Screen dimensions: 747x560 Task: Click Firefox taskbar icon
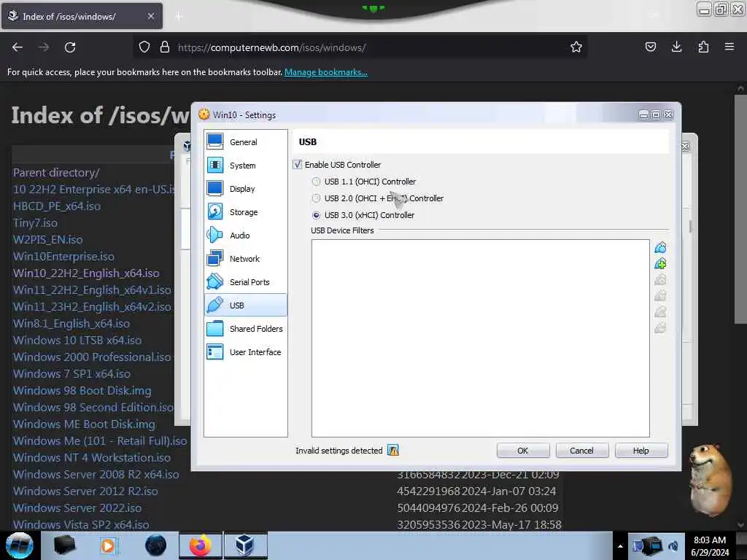200,545
